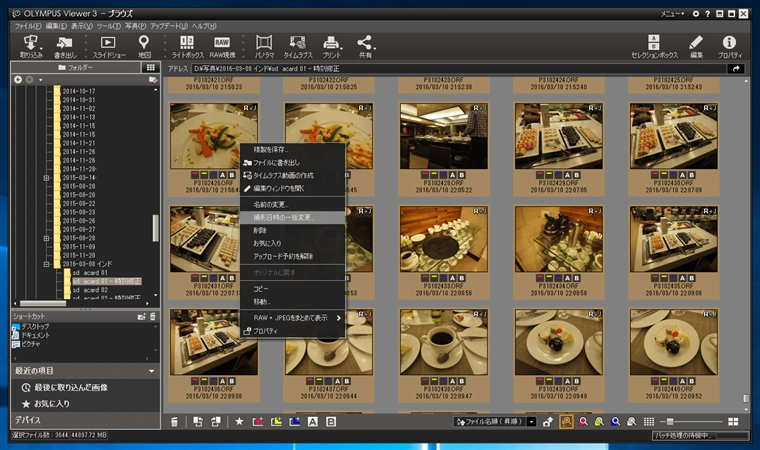This screenshot has width=760, height=450.
Task: Choose プロパティ in context menu
Action: [293, 331]
